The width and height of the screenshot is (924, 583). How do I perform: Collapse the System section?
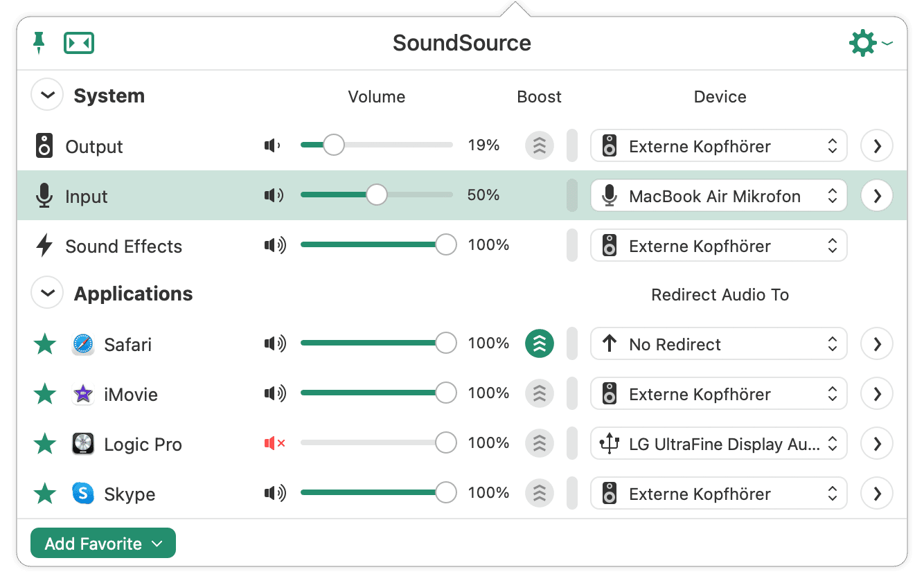coord(47,96)
